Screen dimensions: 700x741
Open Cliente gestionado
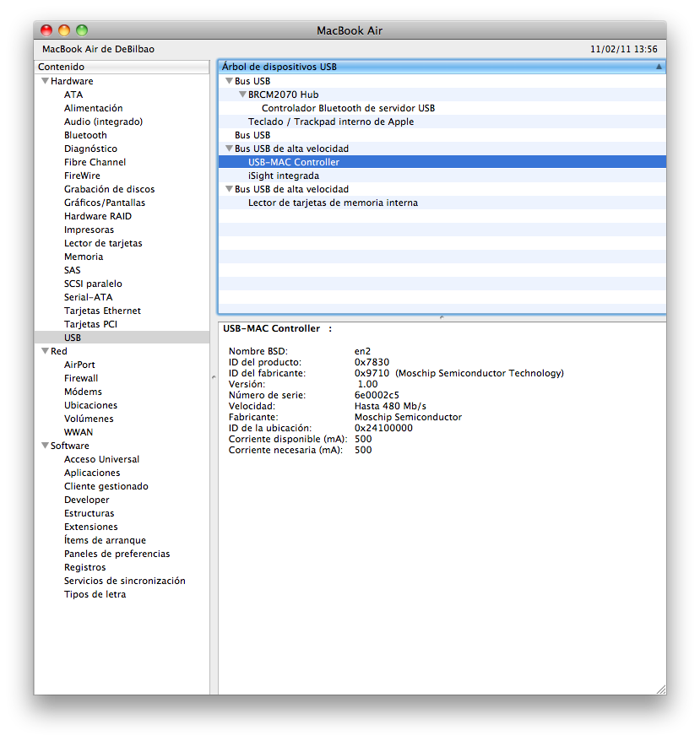click(x=106, y=486)
